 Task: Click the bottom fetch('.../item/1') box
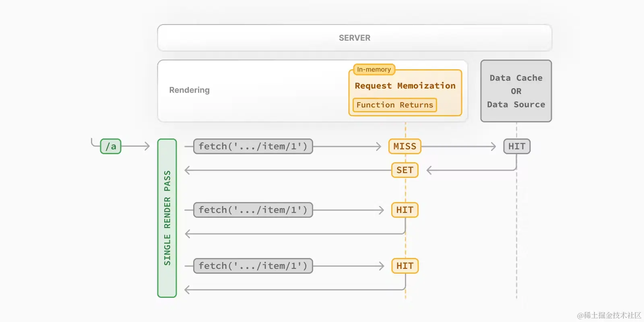coord(253,266)
